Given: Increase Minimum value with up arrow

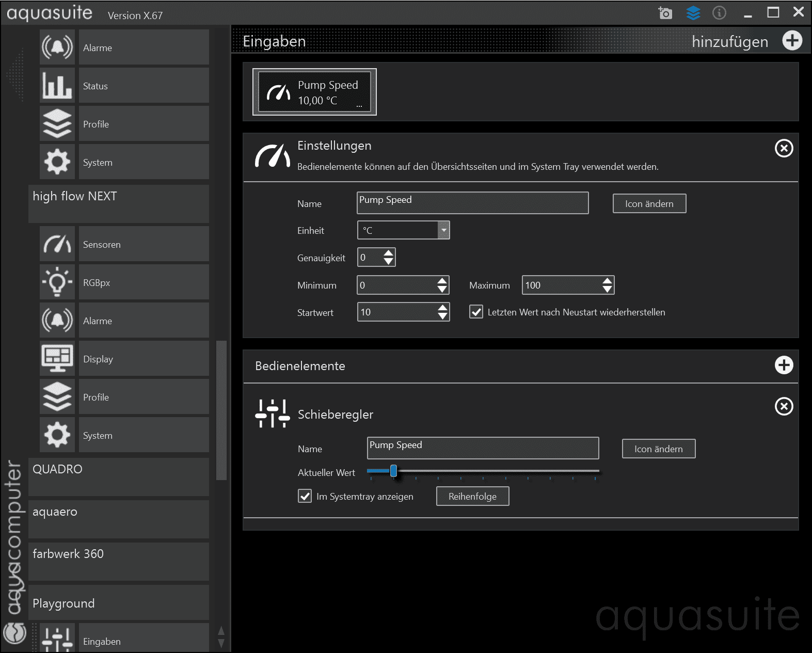Looking at the screenshot, I should click(442, 281).
